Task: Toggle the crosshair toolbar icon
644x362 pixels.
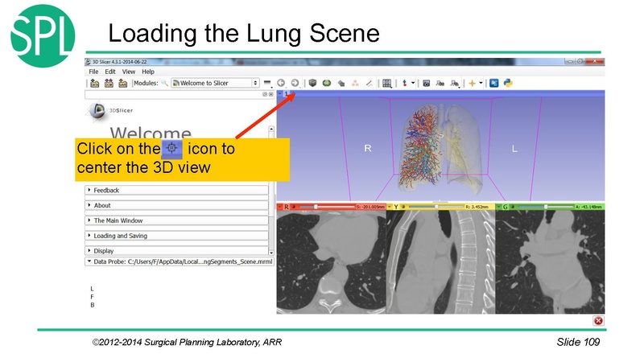Action: click(473, 84)
